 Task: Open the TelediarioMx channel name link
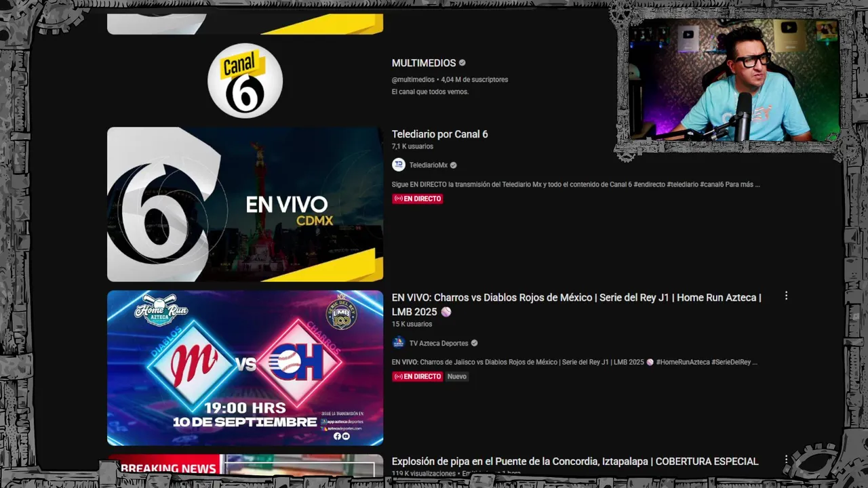(429, 165)
